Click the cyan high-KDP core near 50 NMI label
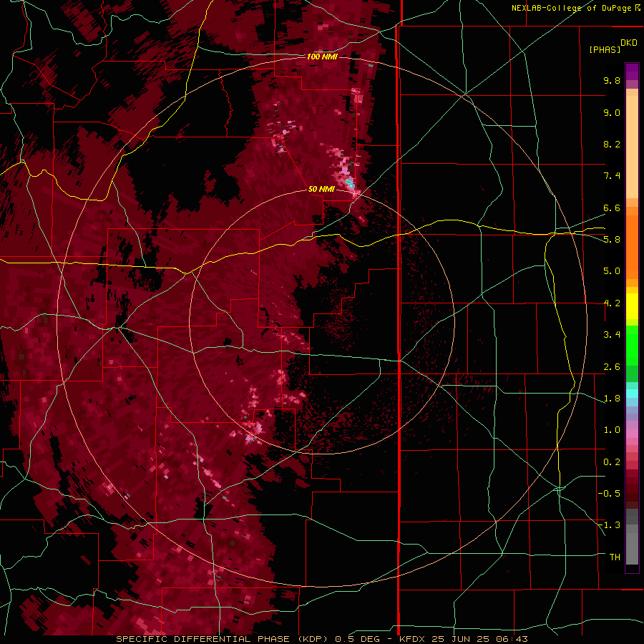The width and height of the screenshot is (644, 644). click(351, 183)
